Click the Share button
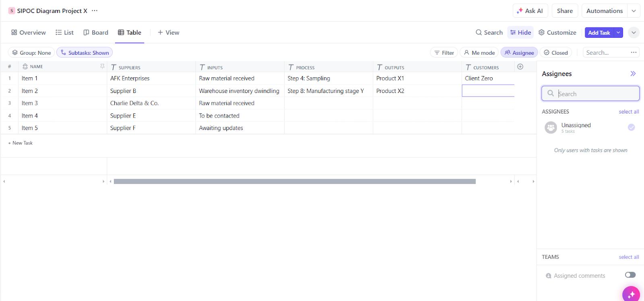Screen dimensions: 644x301 pyautogui.click(x=565, y=11)
